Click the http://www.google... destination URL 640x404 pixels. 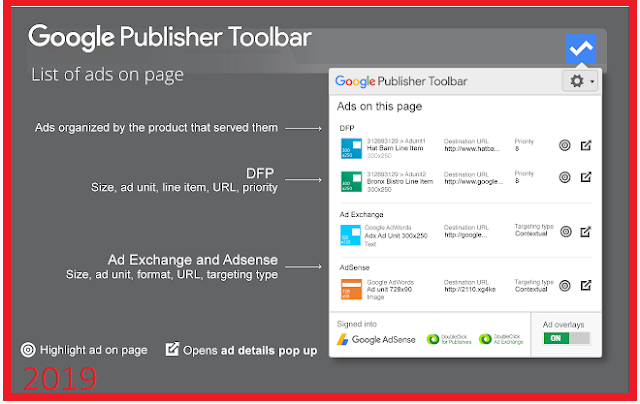(473, 182)
